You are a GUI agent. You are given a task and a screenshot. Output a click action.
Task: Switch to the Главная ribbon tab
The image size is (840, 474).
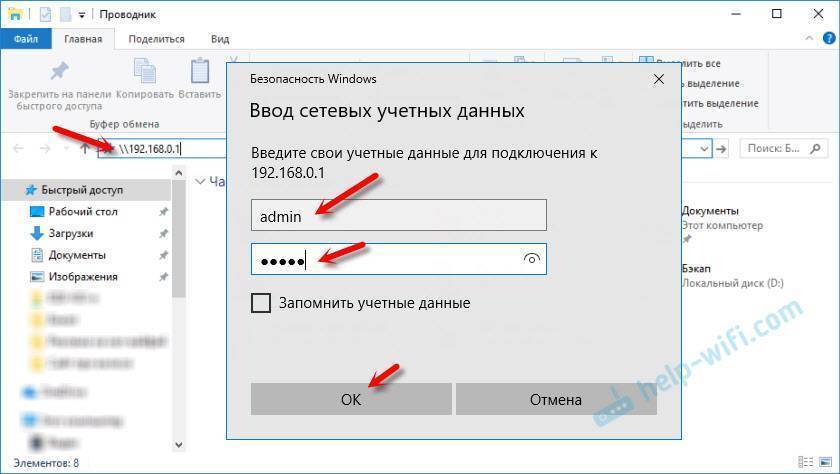coord(83,39)
